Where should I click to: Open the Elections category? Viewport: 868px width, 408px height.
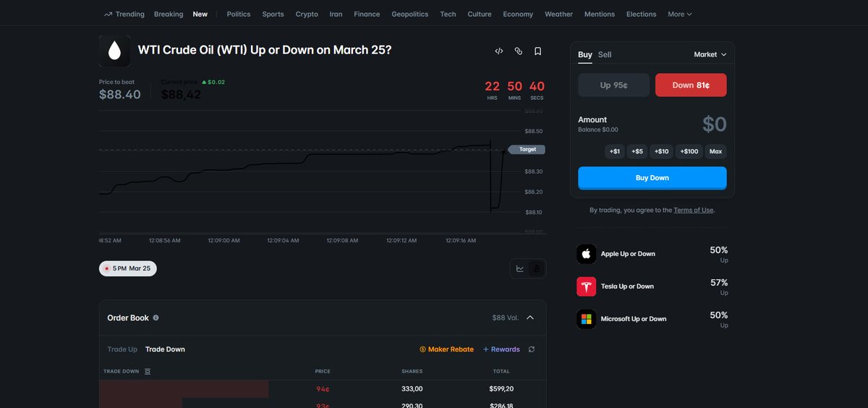pos(641,14)
